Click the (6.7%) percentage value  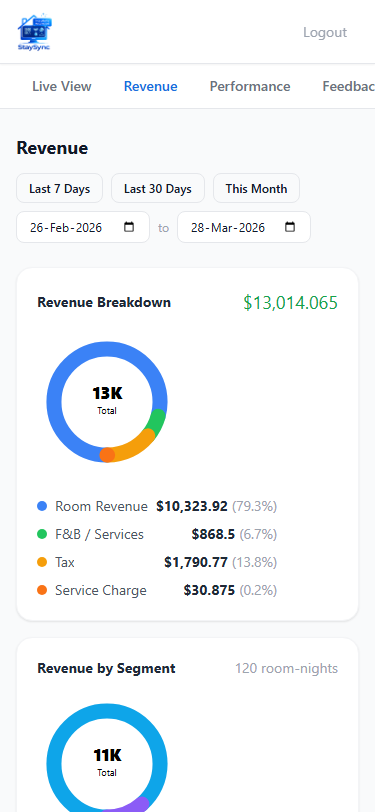(258, 534)
